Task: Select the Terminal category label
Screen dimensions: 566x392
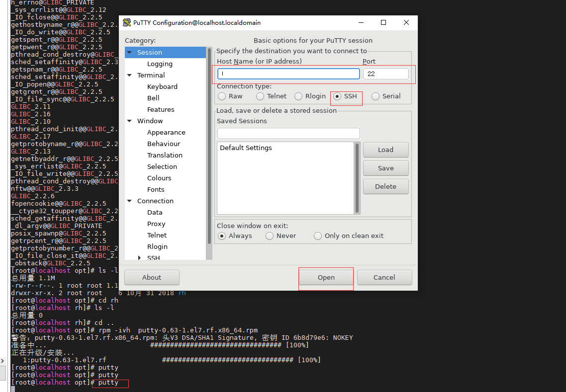Action: (x=151, y=76)
